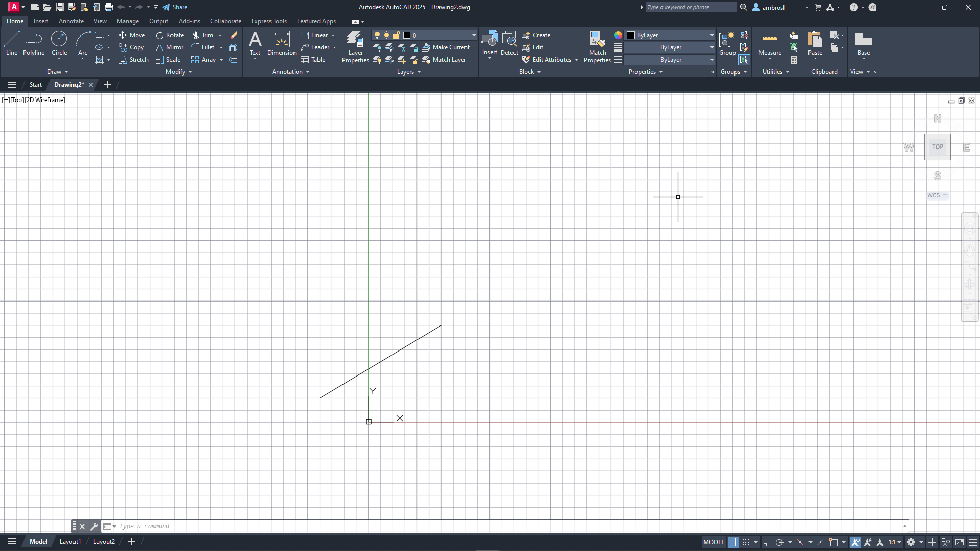
Task: Click the object color wheel swatch
Action: (618, 35)
